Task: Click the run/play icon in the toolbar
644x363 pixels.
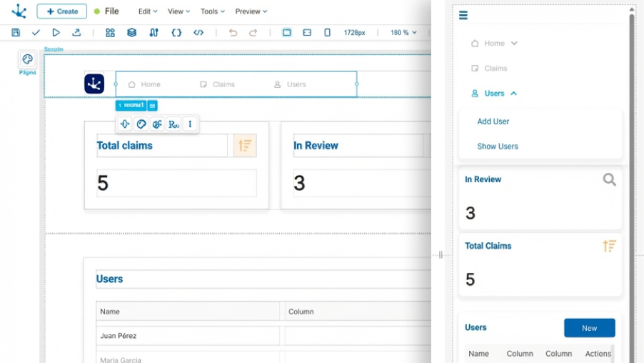Action: [56, 33]
